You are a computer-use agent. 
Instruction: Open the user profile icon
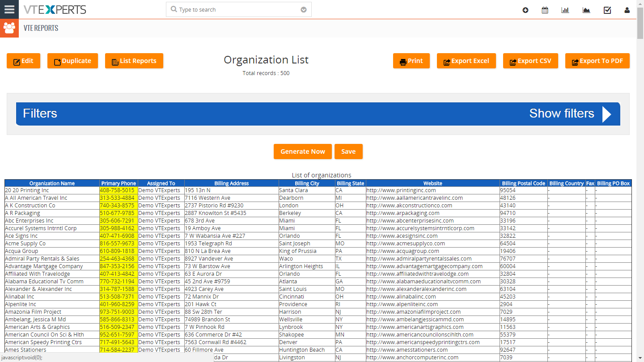pyautogui.click(x=627, y=10)
